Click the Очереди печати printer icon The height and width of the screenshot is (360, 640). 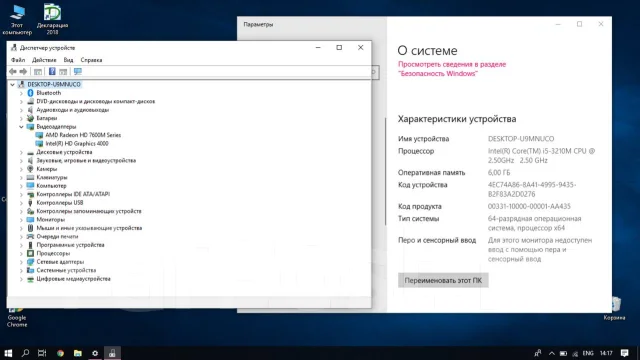30,236
